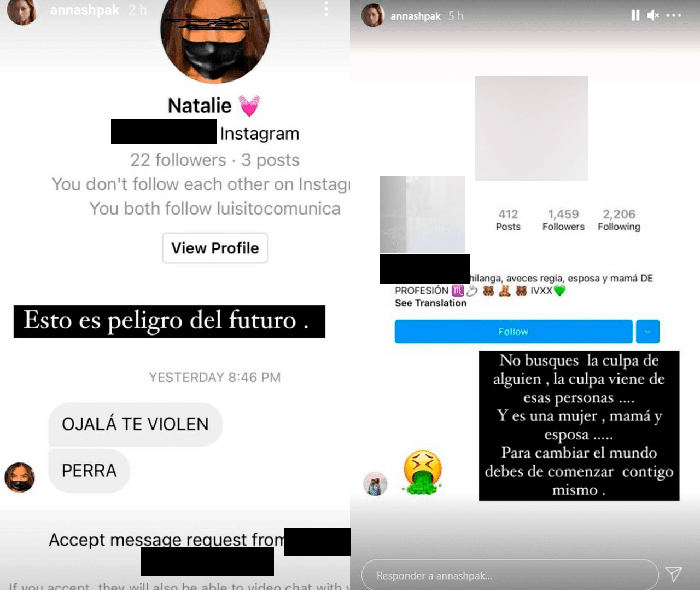Tap the small round avatar beside emoji
Viewport: 700px width, 590px height.
[x=375, y=484]
